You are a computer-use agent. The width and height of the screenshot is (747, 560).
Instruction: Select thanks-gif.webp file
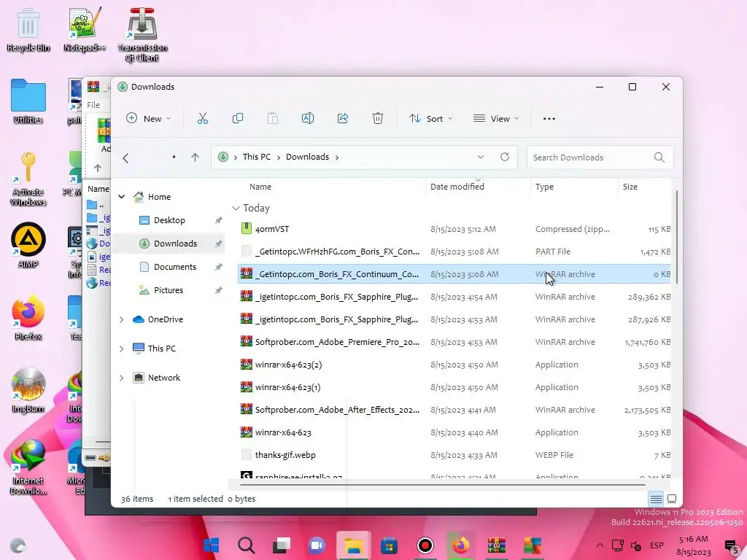[454, 455]
